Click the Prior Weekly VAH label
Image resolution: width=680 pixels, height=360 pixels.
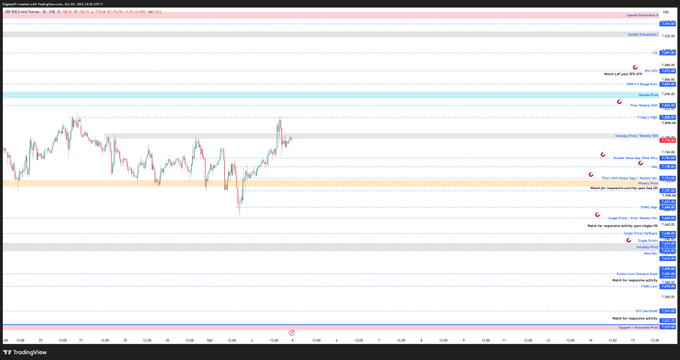pos(644,105)
